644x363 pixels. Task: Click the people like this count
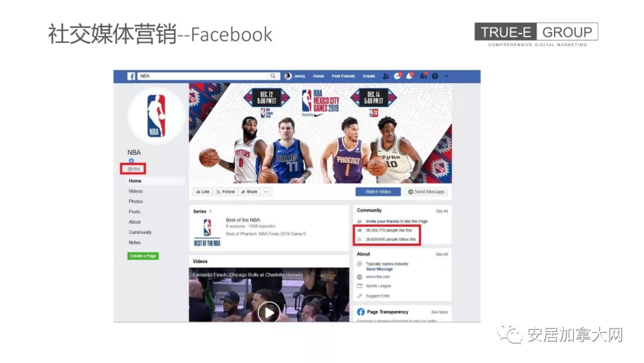pyautogui.click(x=389, y=230)
